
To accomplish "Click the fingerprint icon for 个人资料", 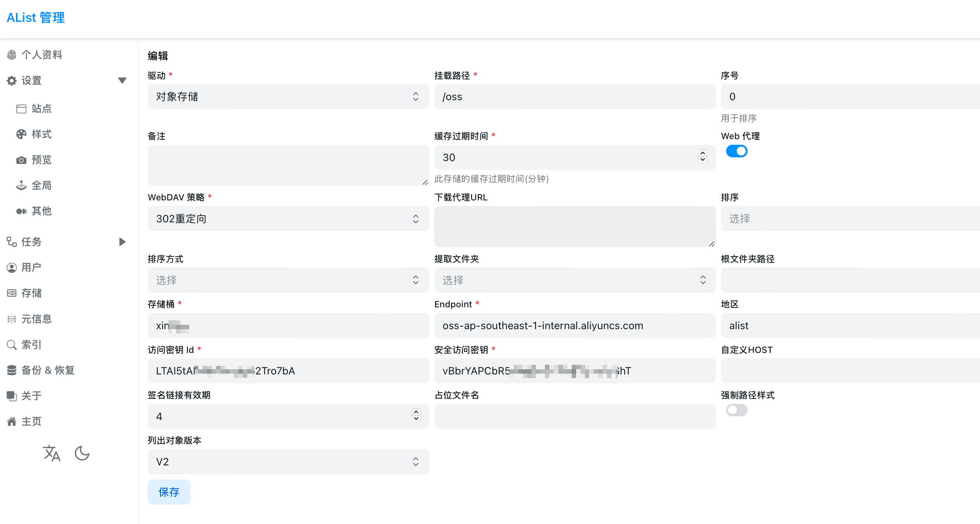I will click(x=12, y=55).
